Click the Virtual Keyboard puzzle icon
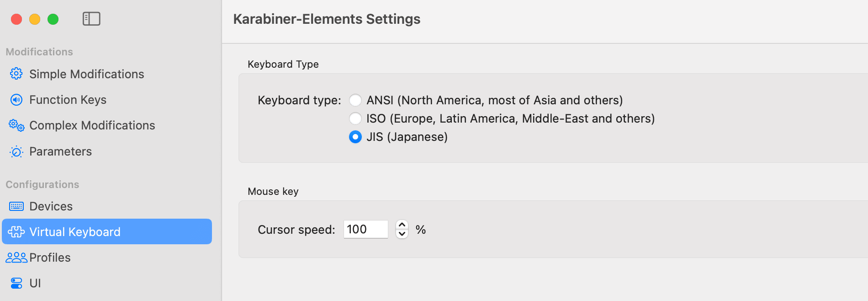Image resolution: width=868 pixels, height=301 pixels. coord(16,232)
